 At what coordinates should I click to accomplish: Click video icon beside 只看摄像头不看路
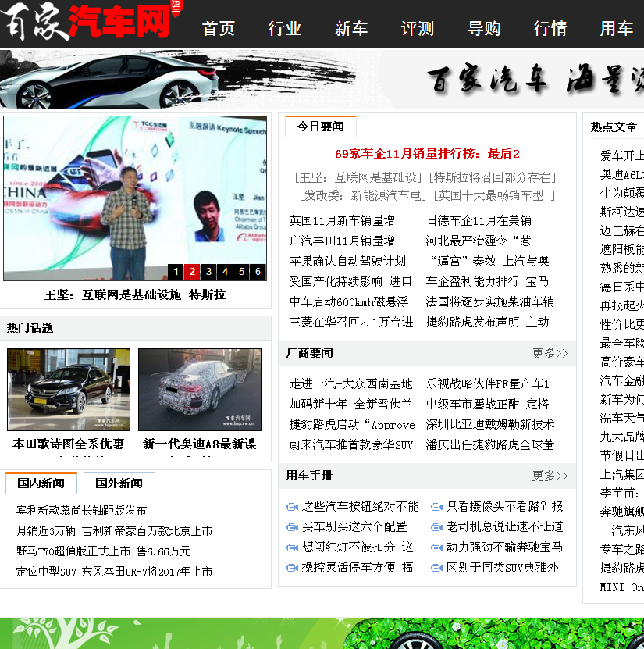click(x=437, y=507)
